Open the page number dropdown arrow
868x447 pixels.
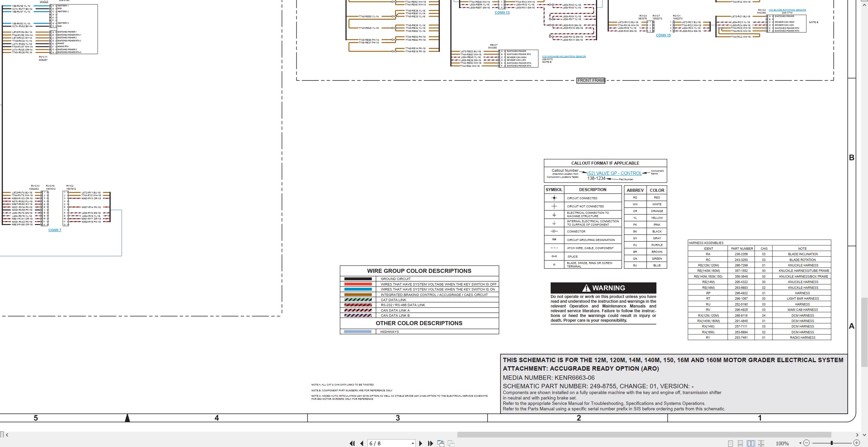pos(413,444)
